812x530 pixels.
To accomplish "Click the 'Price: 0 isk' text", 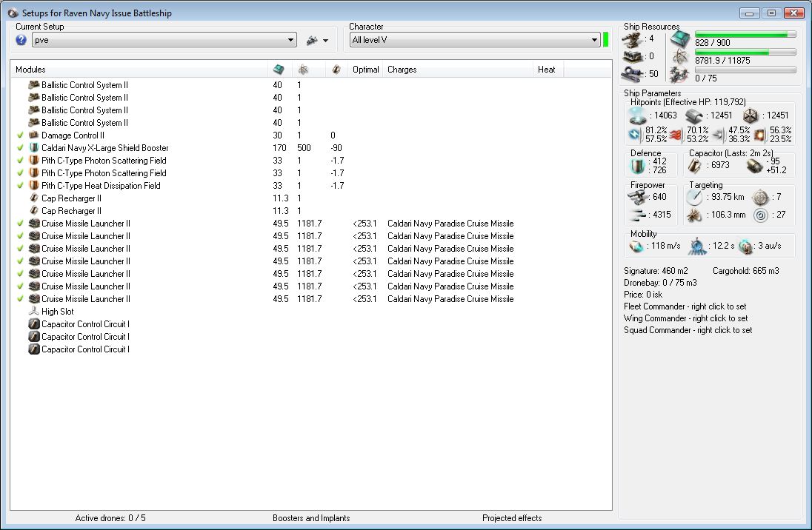I will point(642,295).
